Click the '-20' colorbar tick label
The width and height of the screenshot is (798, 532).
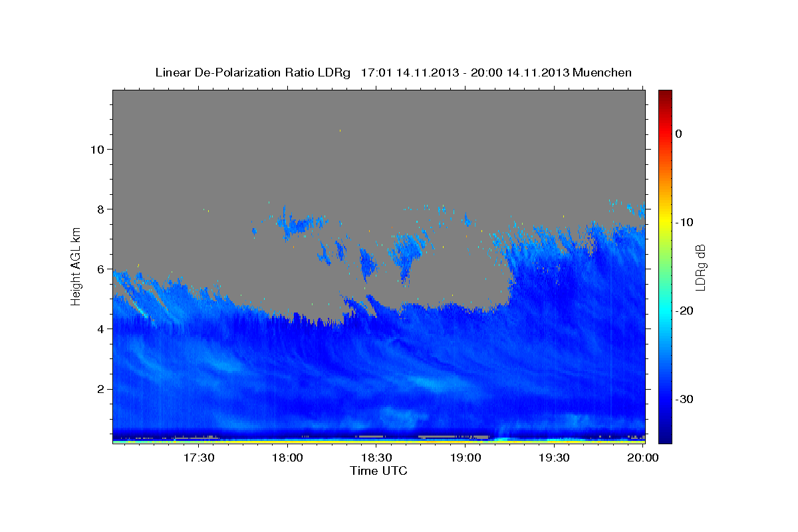click(685, 311)
